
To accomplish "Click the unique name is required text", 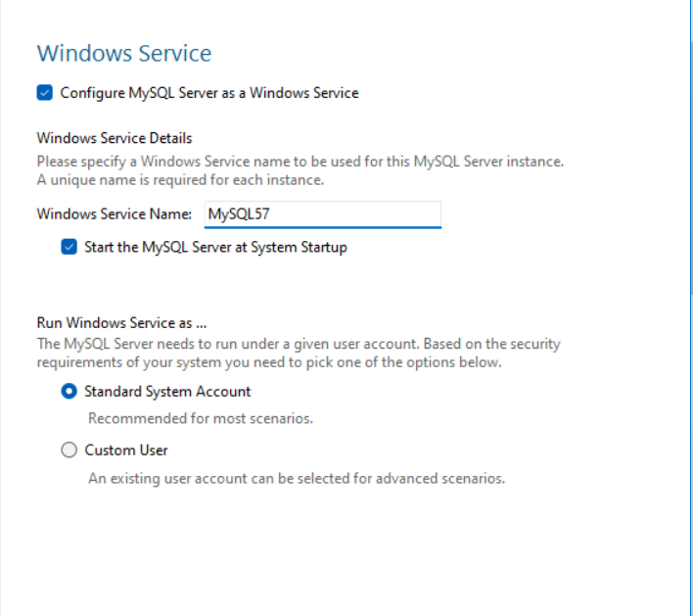I will (x=180, y=180).
